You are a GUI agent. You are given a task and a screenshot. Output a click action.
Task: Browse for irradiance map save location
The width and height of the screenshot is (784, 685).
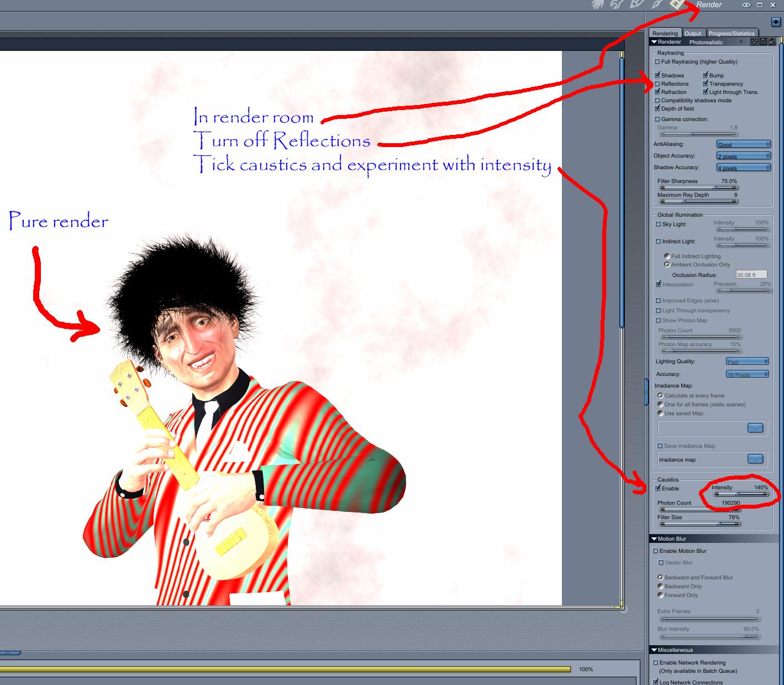[755, 459]
